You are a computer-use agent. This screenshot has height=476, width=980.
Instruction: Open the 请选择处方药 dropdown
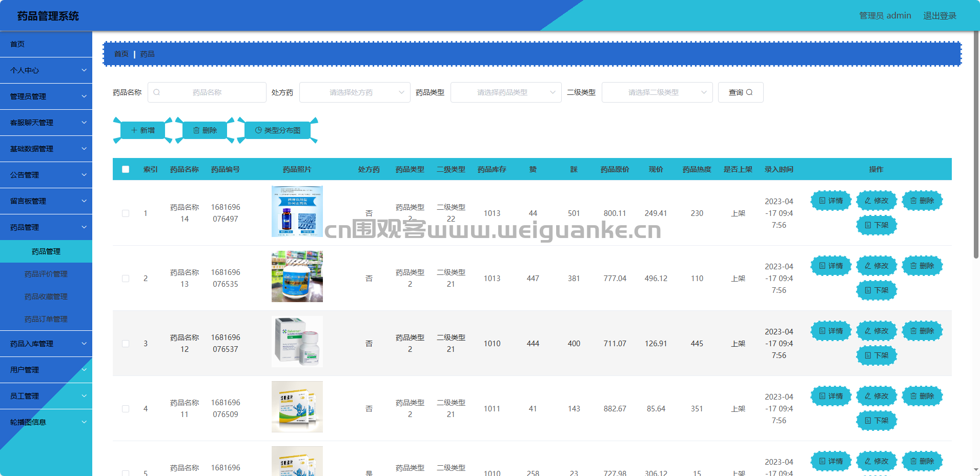[355, 92]
